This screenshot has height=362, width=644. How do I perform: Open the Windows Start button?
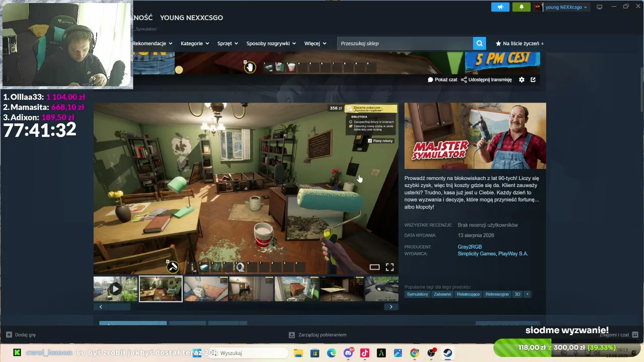(x=197, y=353)
